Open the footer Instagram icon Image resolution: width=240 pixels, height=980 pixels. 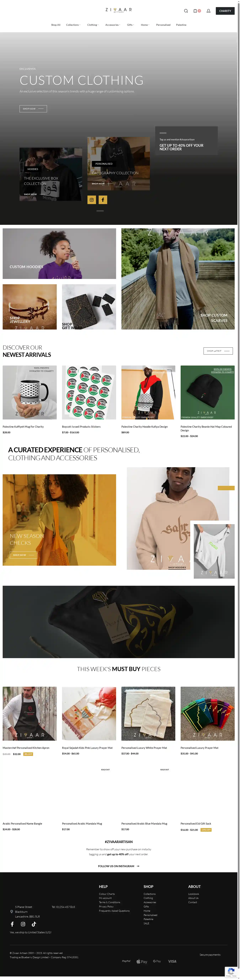[x=23, y=924]
